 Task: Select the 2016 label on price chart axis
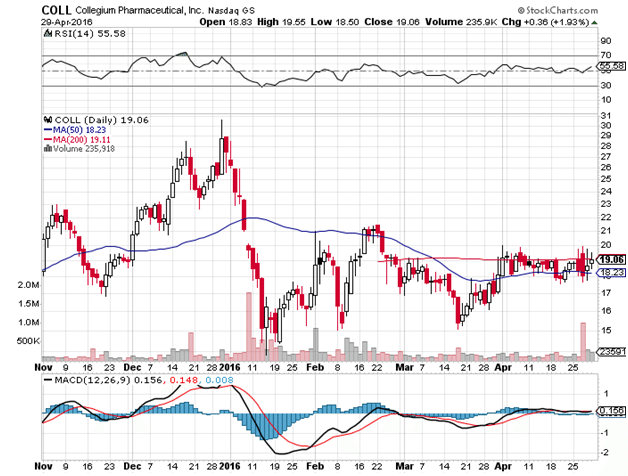tap(231, 367)
